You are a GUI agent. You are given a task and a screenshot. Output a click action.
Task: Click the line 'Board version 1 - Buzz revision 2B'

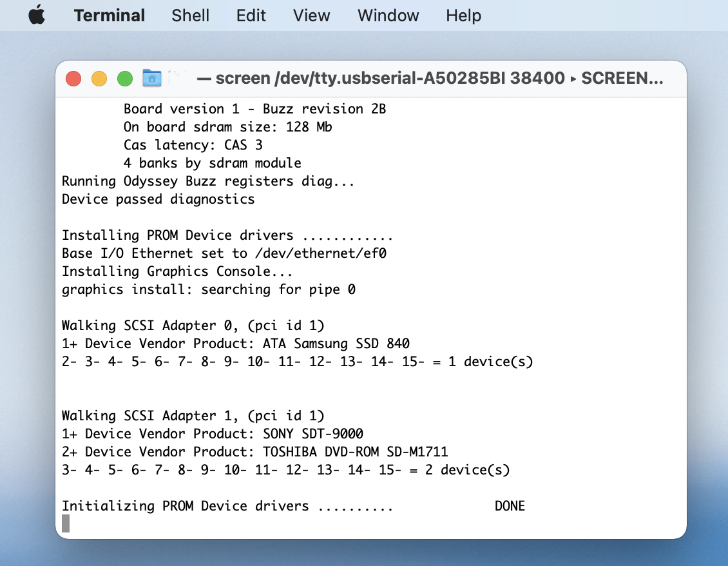254,109
